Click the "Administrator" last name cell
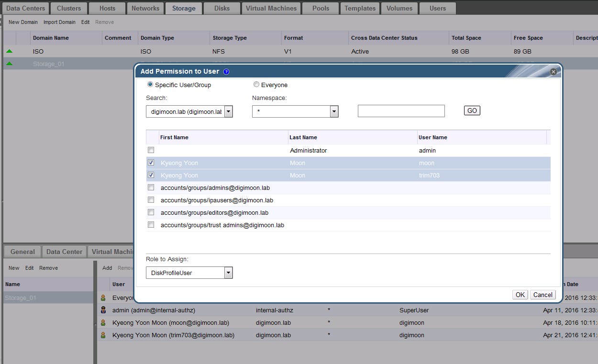Viewport: 598px width, 364px height. pos(309,150)
